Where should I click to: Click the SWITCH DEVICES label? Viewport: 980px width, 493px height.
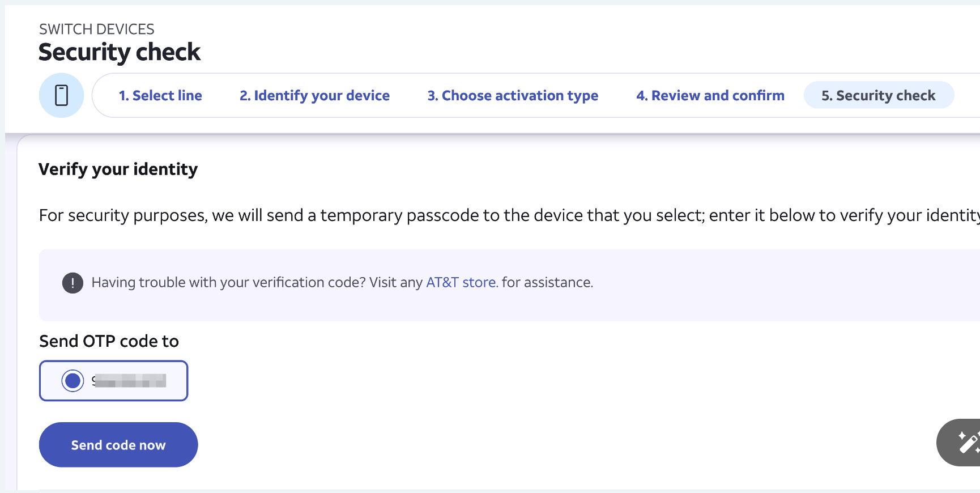pos(97,29)
